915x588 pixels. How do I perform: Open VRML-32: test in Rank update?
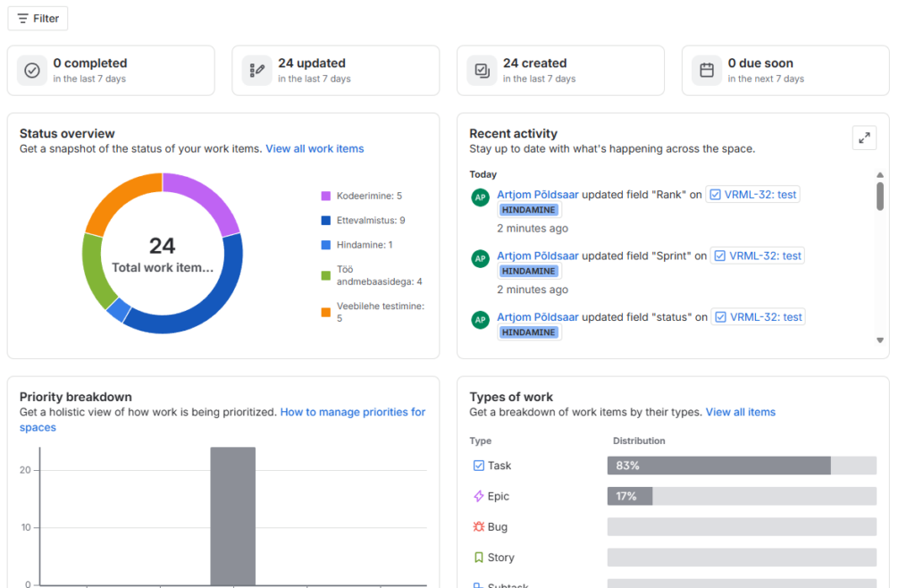point(753,195)
